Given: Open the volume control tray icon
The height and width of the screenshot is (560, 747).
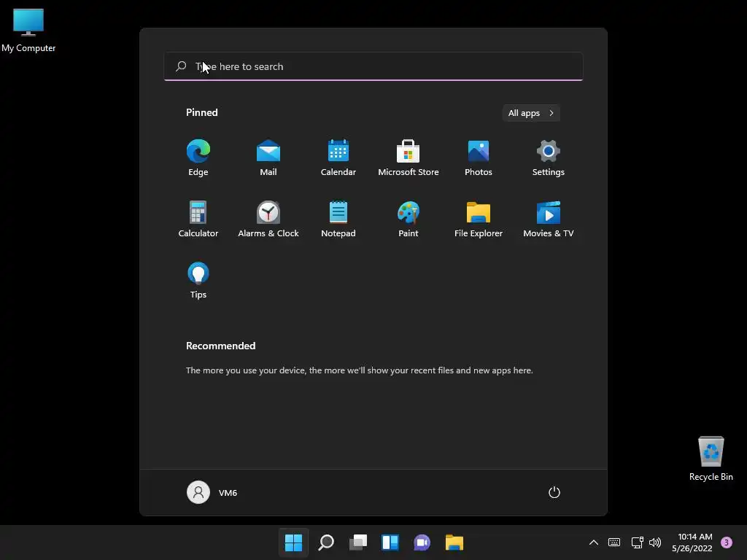Looking at the screenshot, I should click(656, 542).
